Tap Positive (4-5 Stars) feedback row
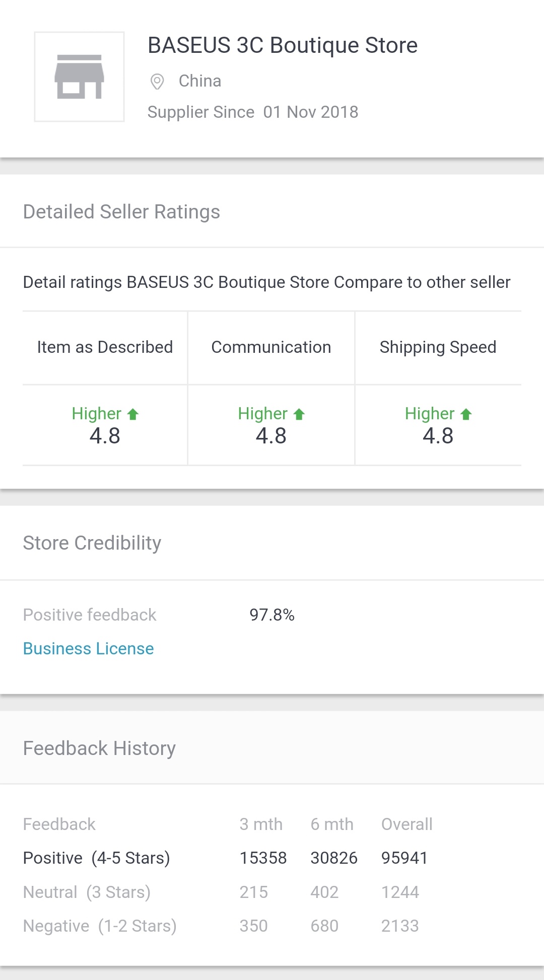The image size is (544, 980). point(97,858)
